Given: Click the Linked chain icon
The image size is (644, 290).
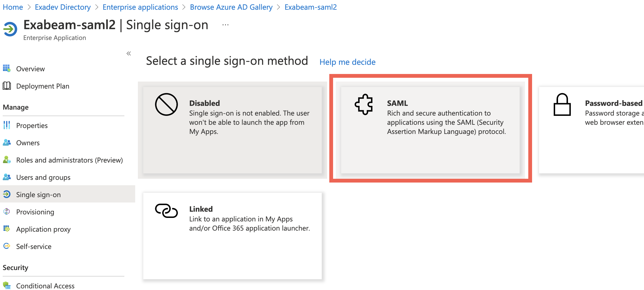Looking at the screenshot, I should click(x=166, y=211).
